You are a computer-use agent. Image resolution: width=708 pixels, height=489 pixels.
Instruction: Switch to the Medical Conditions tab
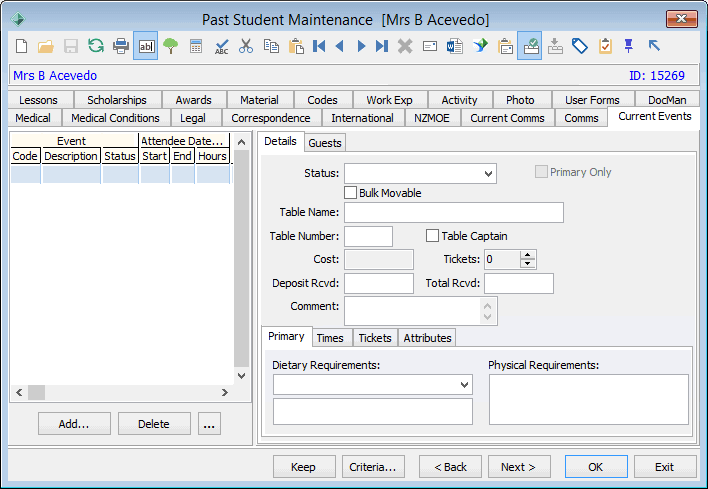point(115,118)
